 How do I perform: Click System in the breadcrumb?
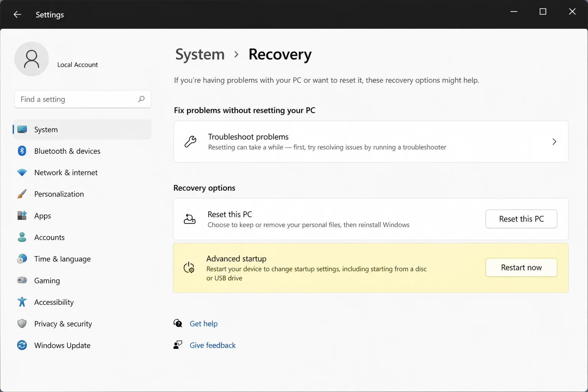[200, 54]
